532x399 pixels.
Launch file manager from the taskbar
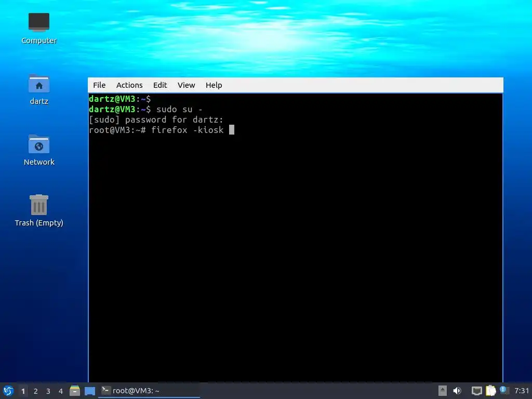pyautogui.click(x=75, y=391)
